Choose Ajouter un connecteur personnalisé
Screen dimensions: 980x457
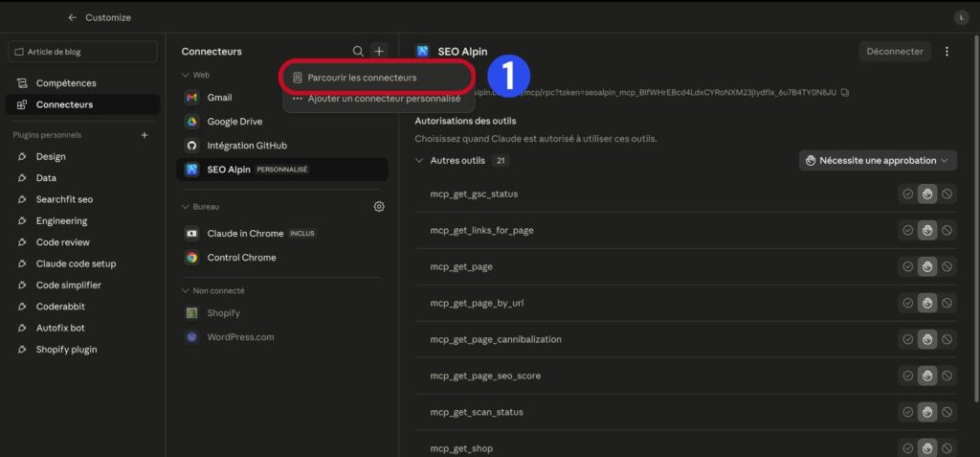pyautogui.click(x=377, y=99)
